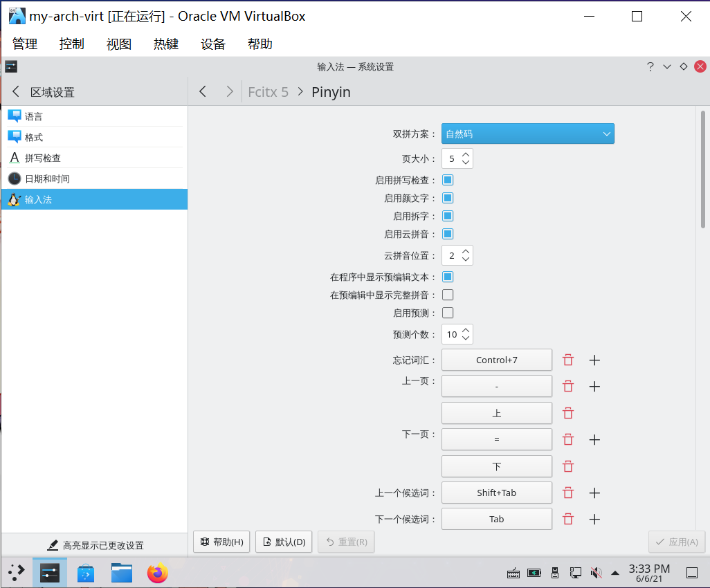
Task: Add another 上一页 shortcut key
Action: 594,386
